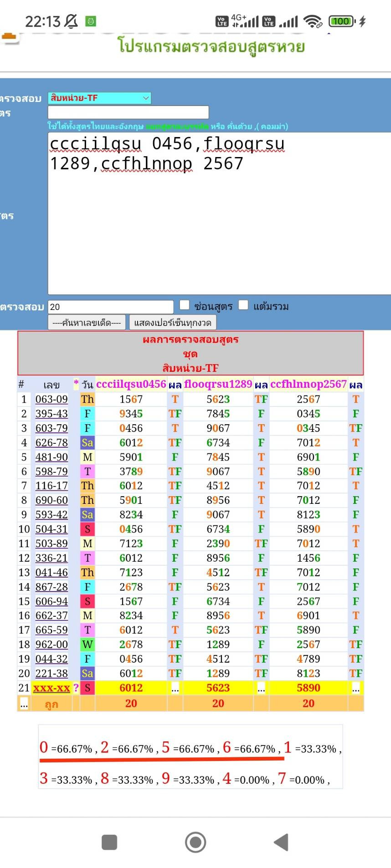Open lottery number 504-31 link

(51, 529)
